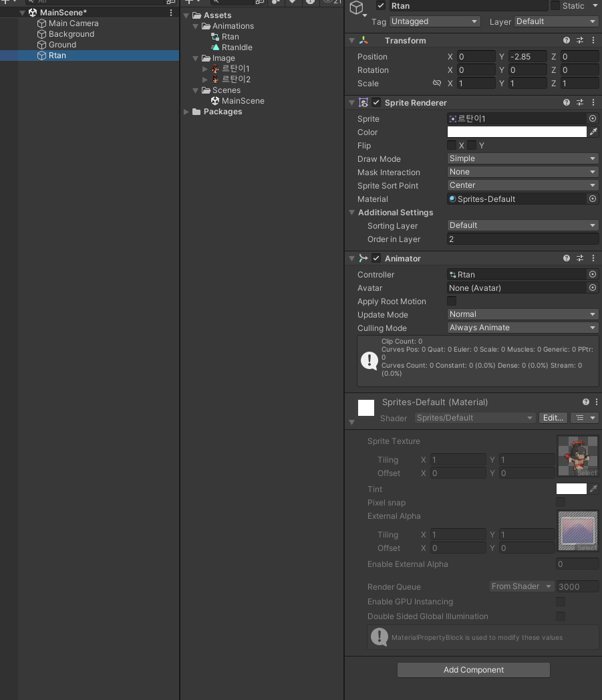Screen dimensions: 602x700
Task: Disable the Sprite Renderer component checkbox
Action: tap(376, 103)
